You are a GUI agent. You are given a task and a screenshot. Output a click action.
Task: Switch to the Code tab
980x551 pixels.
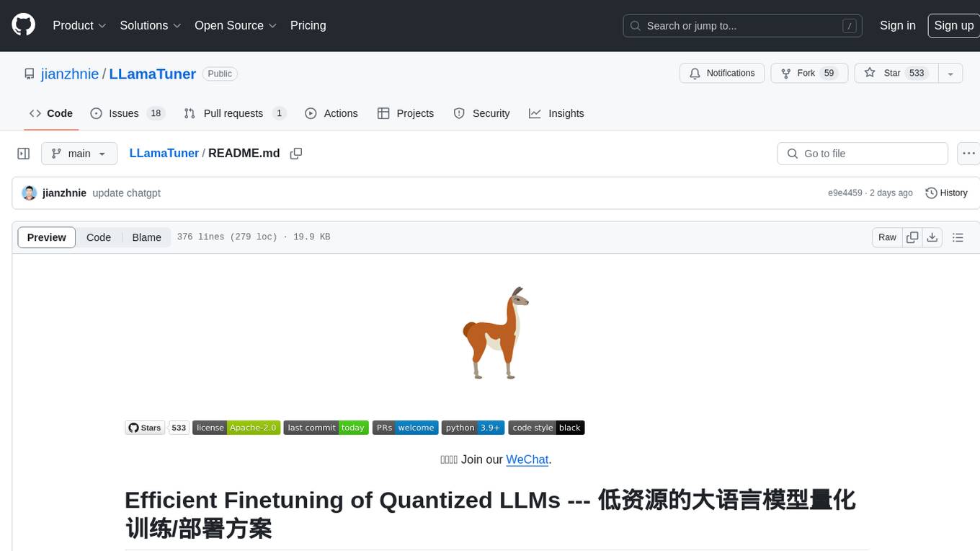[51, 113]
